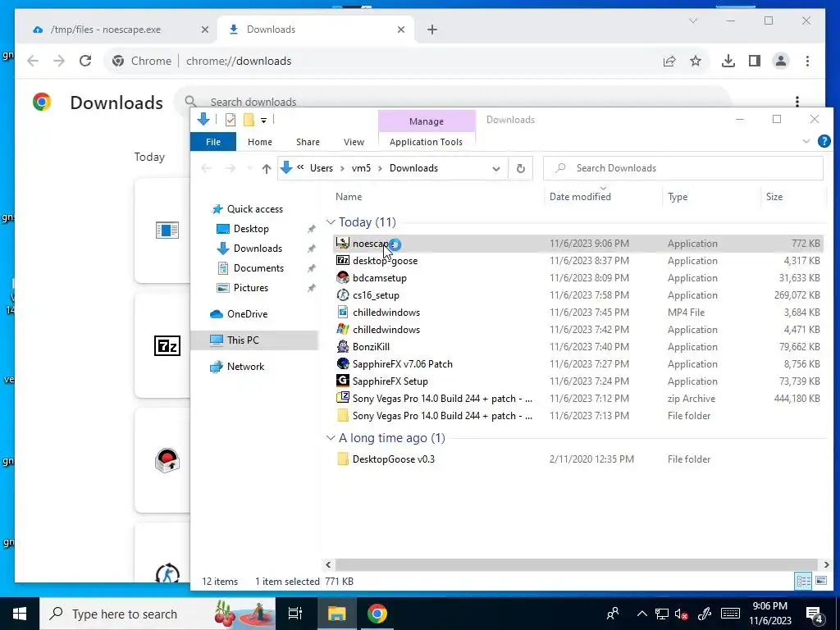Select the Sony Vegas Pro folder icon

[x=343, y=415]
